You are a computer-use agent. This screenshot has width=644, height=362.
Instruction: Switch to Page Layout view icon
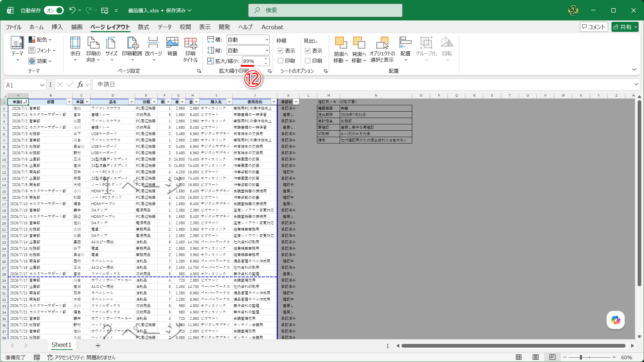(536, 357)
